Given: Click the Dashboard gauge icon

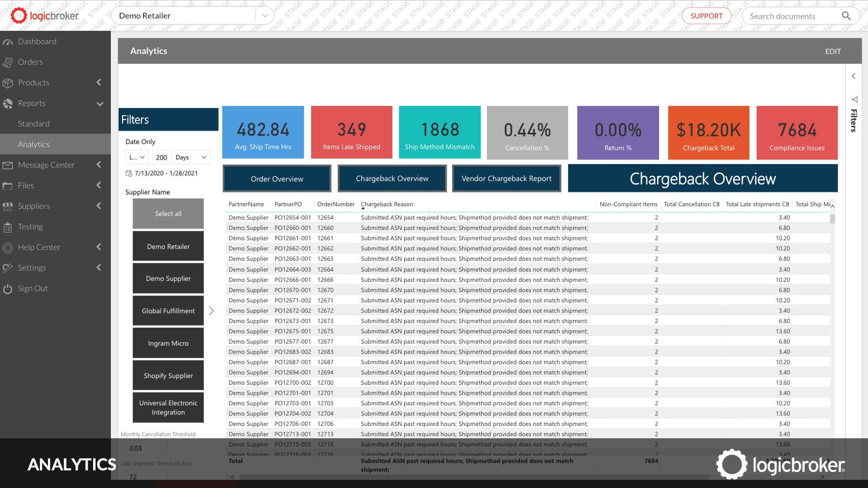Looking at the screenshot, I should pos(8,42).
